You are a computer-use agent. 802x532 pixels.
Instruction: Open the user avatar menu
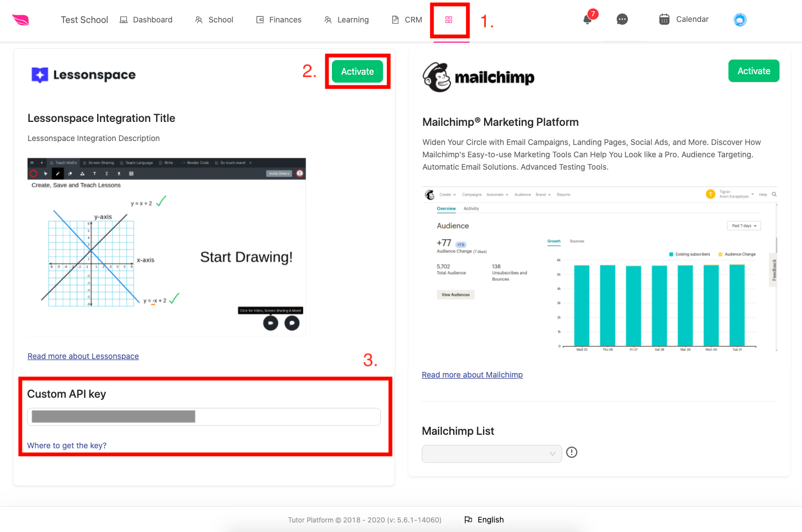tap(740, 20)
